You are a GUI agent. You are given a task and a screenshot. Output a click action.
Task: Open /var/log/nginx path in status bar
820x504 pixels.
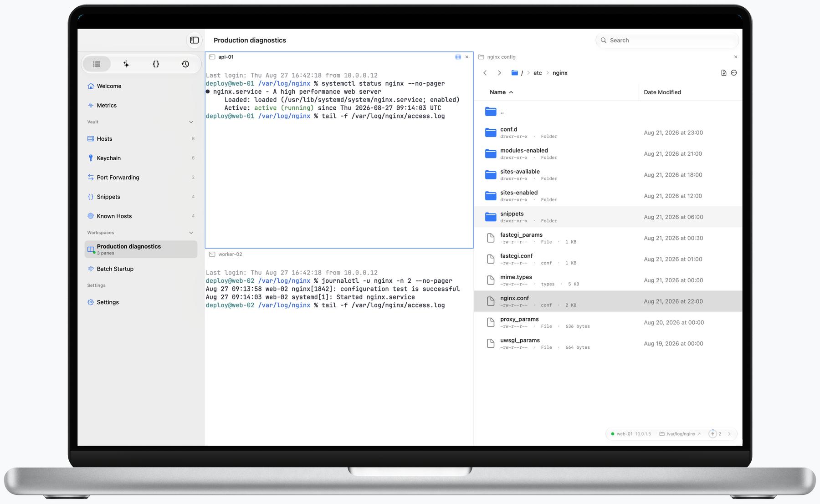(680, 434)
